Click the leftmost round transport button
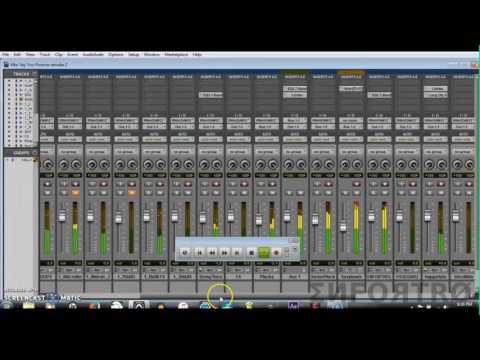The width and height of the screenshot is (480, 360). tap(185, 253)
